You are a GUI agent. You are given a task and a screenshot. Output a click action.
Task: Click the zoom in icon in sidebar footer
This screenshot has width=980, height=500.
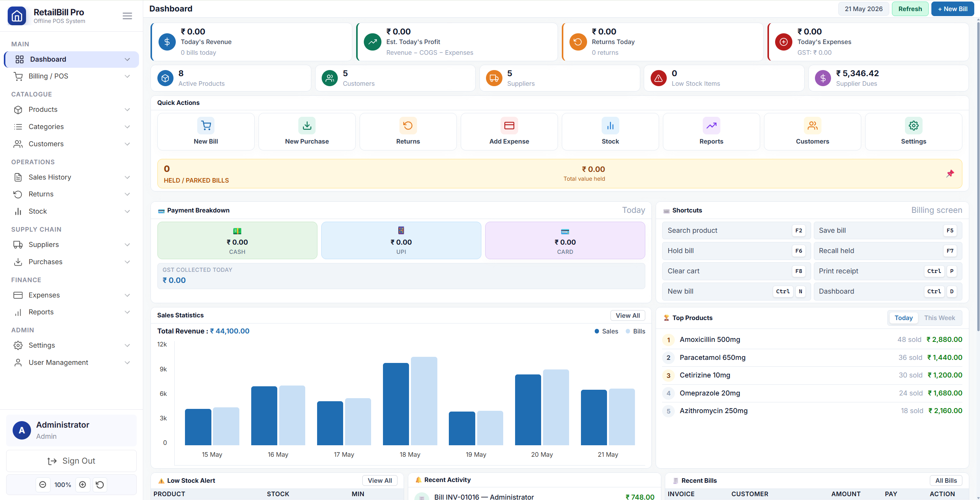tap(83, 485)
